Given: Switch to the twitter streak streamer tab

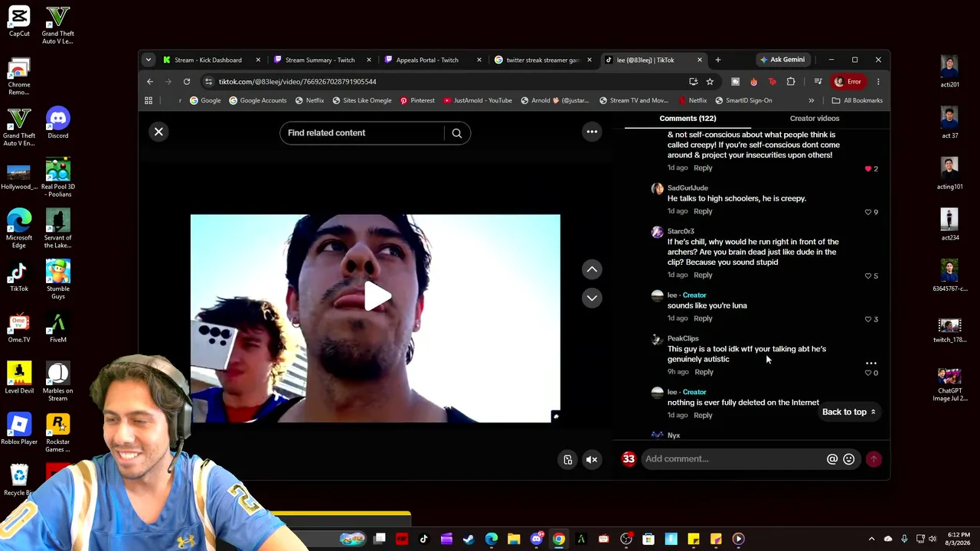Looking at the screenshot, I should click(x=542, y=60).
